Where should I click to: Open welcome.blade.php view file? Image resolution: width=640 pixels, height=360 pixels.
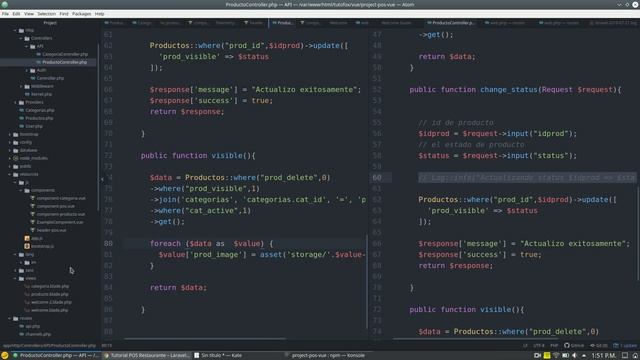(49, 310)
